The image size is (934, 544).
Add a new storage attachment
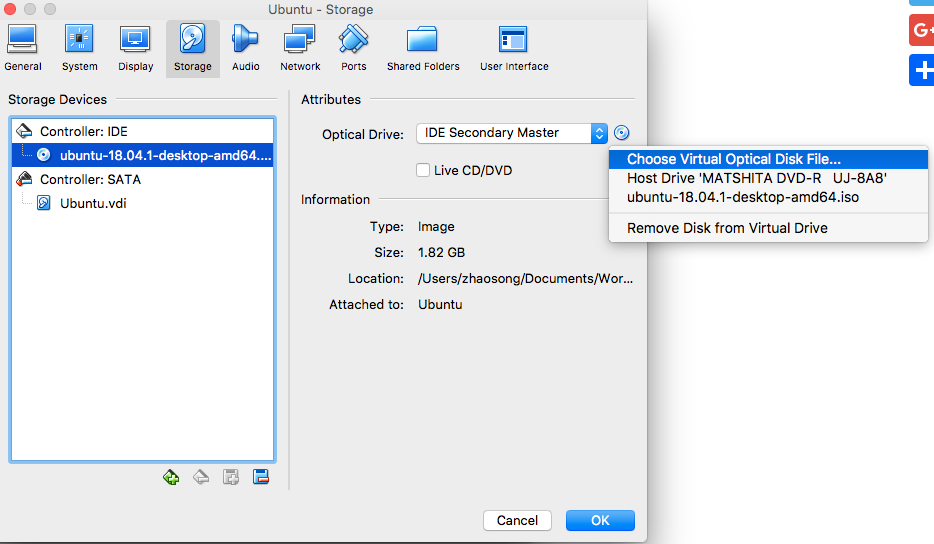tap(231, 477)
